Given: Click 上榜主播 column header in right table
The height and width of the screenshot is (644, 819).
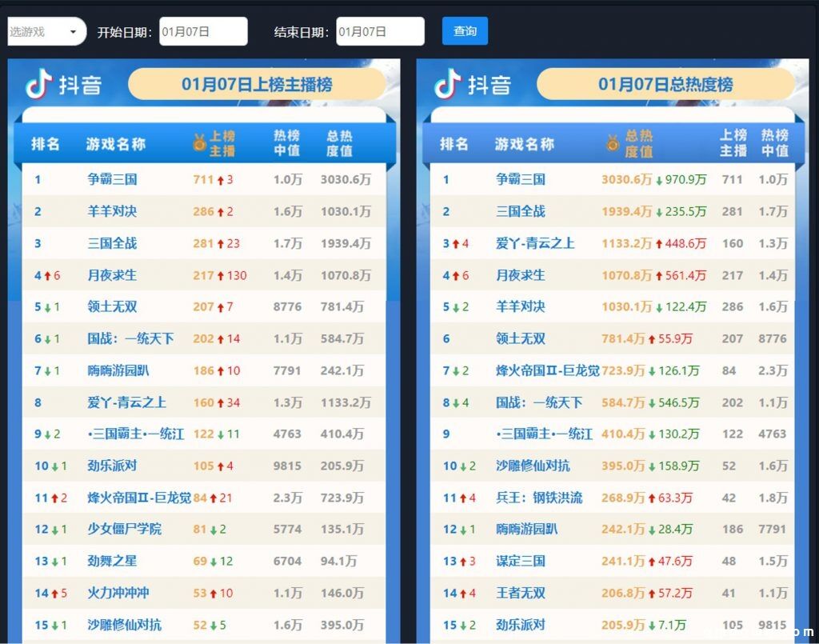Looking at the screenshot, I should 733,143.
